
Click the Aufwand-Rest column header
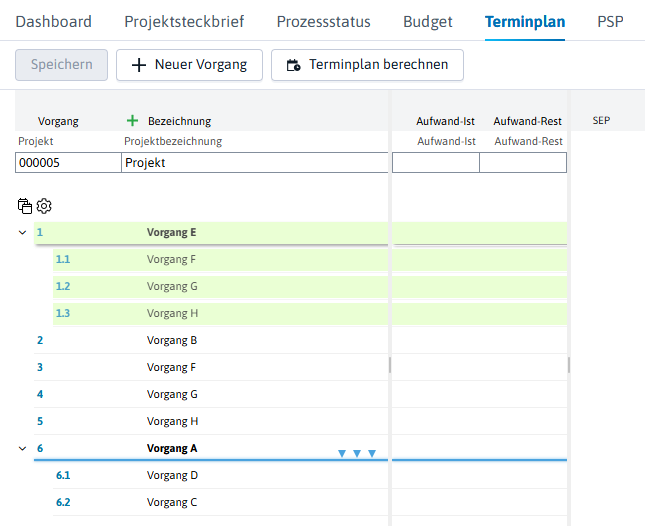point(527,121)
